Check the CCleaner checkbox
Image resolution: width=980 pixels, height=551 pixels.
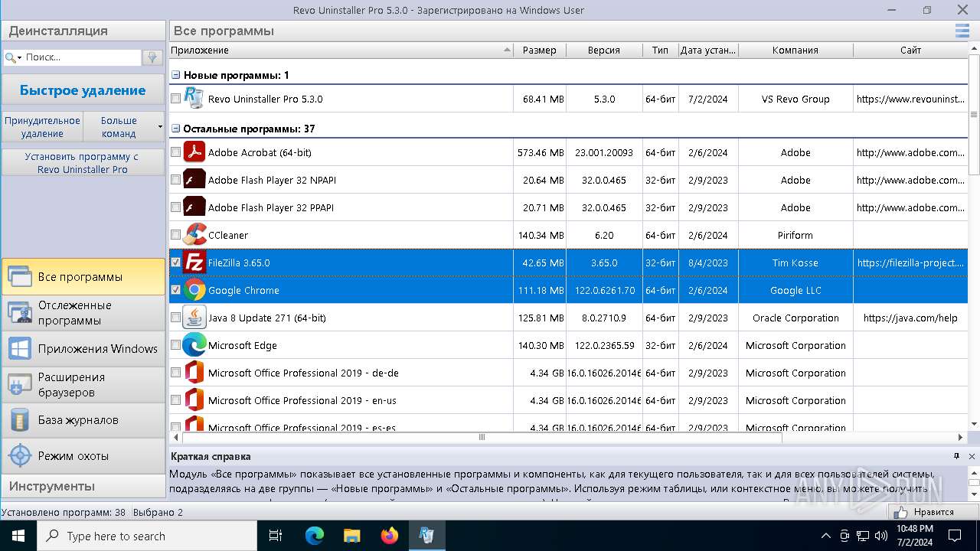176,235
